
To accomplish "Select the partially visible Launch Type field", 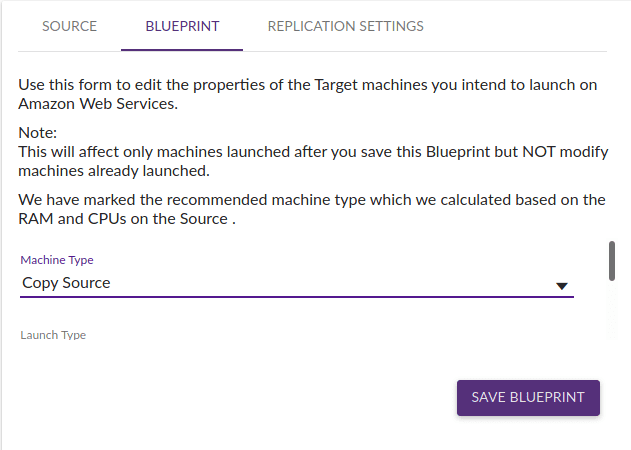I will (x=53, y=335).
